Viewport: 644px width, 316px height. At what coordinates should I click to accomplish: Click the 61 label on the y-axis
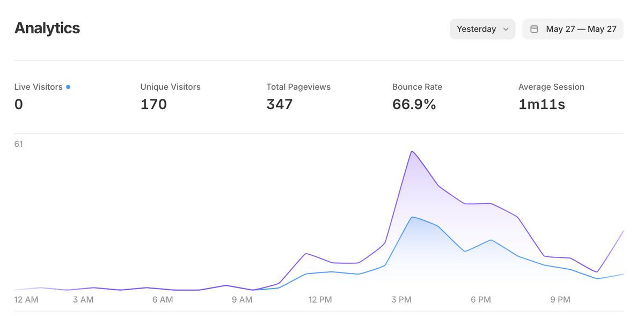click(x=18, y=144)
